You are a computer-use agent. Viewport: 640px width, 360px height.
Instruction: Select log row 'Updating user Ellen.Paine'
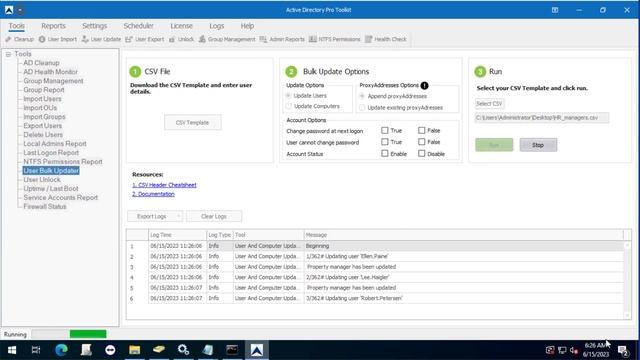(375, 256)
